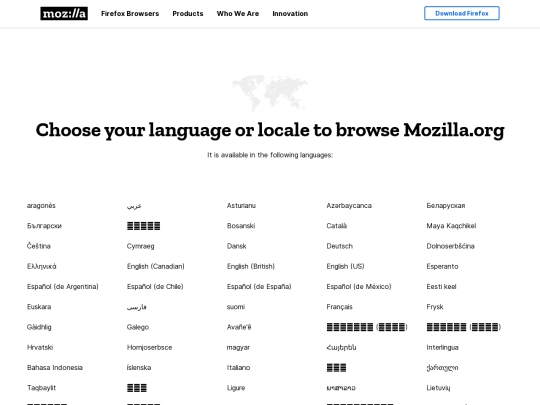Choose the Euskara language
This screenshot has height=405, width=540.
[x=39, y=307]
